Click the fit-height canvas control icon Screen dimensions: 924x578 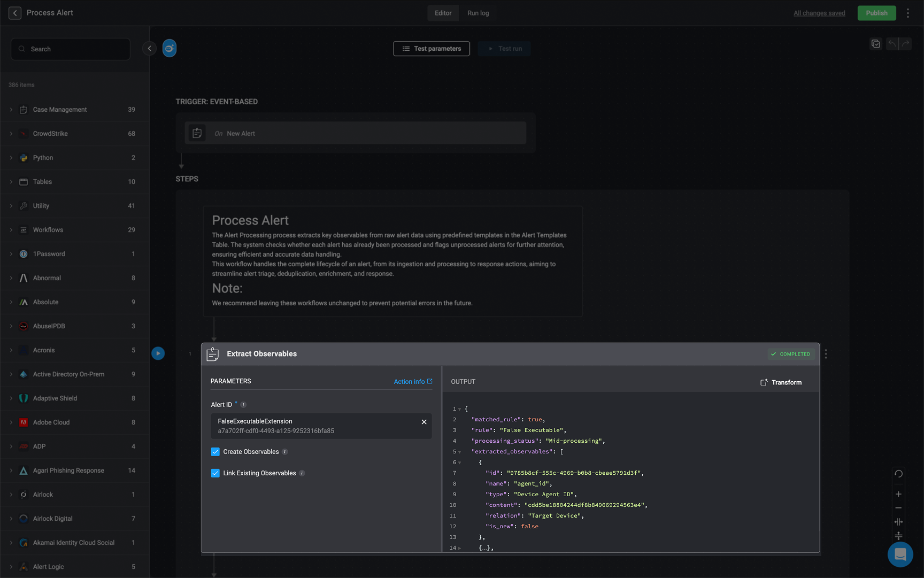tap(898, 535)
